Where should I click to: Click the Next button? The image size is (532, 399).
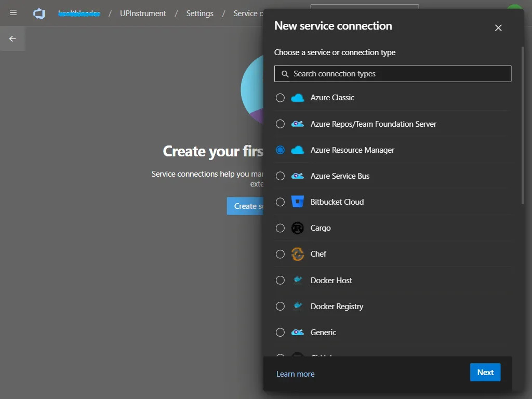click(485, 372)
